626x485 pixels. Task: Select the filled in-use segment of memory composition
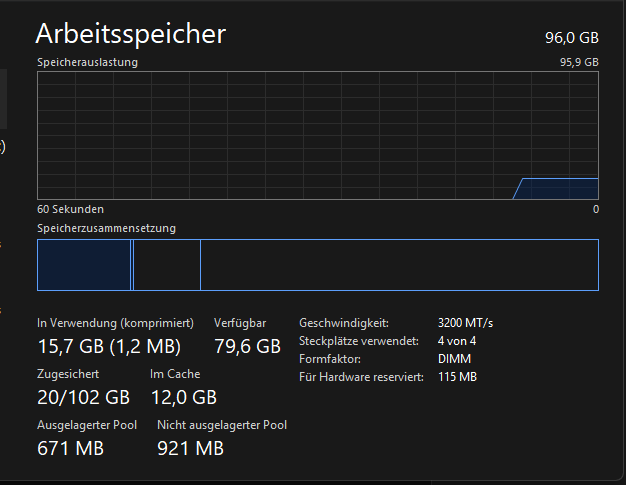click(84, 265)
